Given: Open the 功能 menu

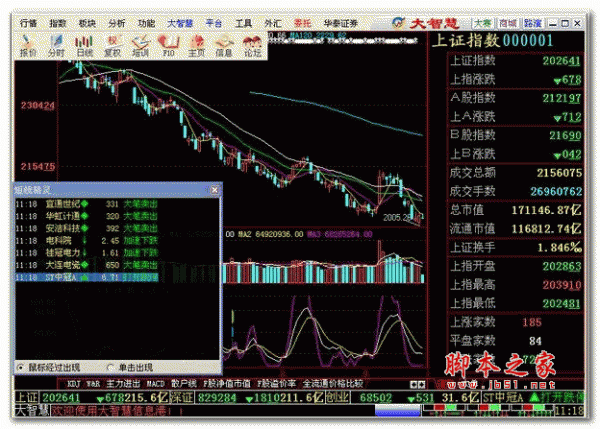Looking at the screenshot, I should [x=146, y=24].
